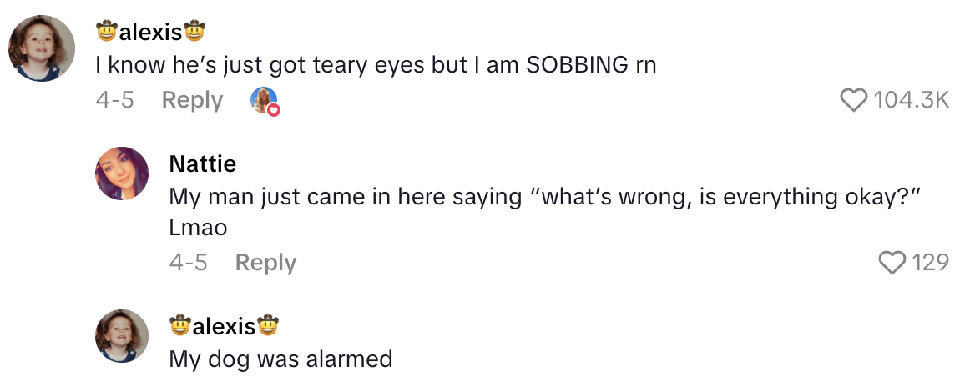Open the alexis username on the top comment

pyautogui.click(x=150, y=33)
